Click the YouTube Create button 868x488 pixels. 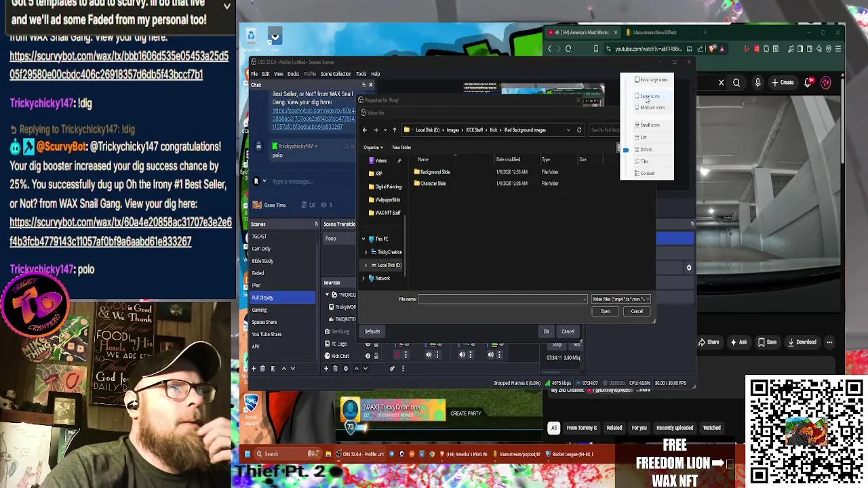tap(783, 83)
